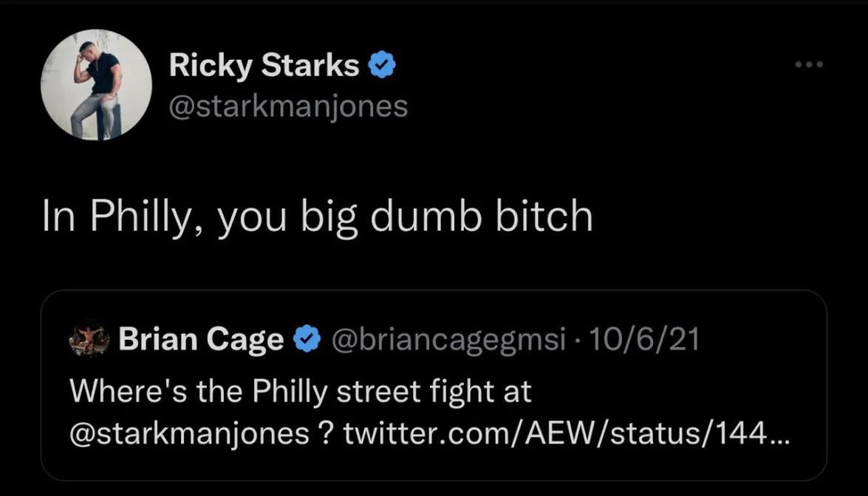868x496 pixels.
Task: Click Brian Cage's small avatar
Action: click(x=89, y=339)
